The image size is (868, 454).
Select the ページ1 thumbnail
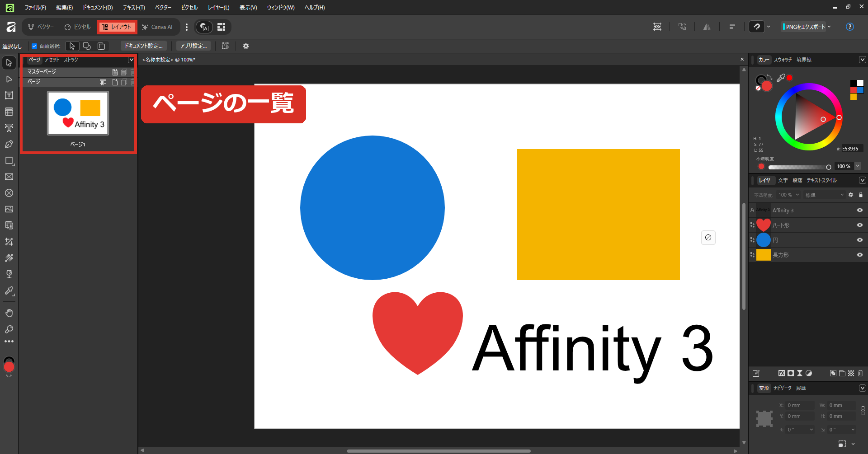tap(78, 113)
